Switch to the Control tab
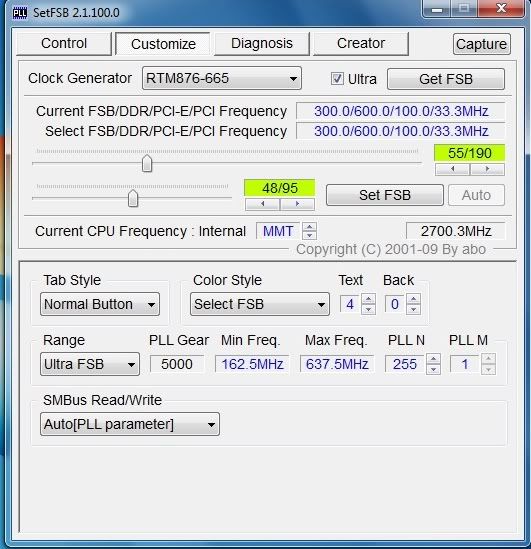 (64, 43)
